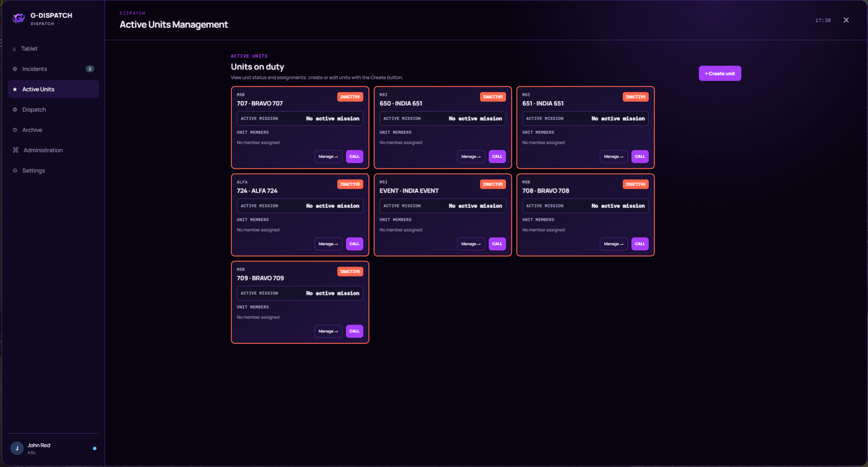Click the blue online status dot
The width and height of the screenshot is (868, 467).
[x=95, y=448]
